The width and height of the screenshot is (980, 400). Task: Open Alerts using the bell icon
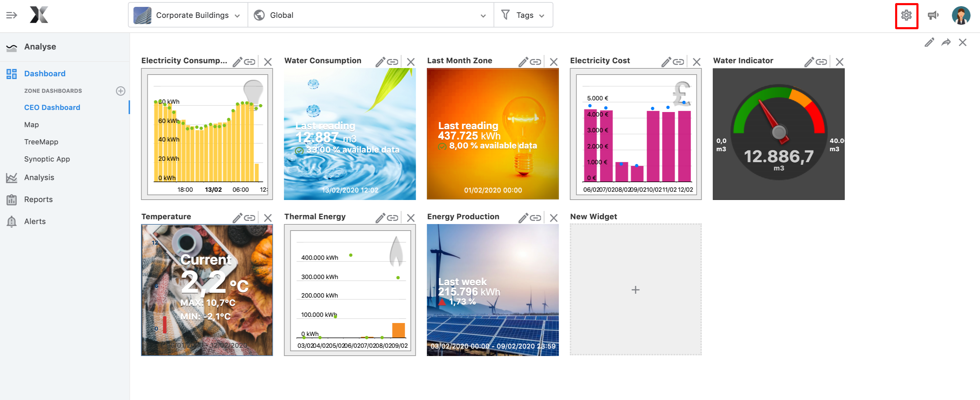click(x=11, y=221)
